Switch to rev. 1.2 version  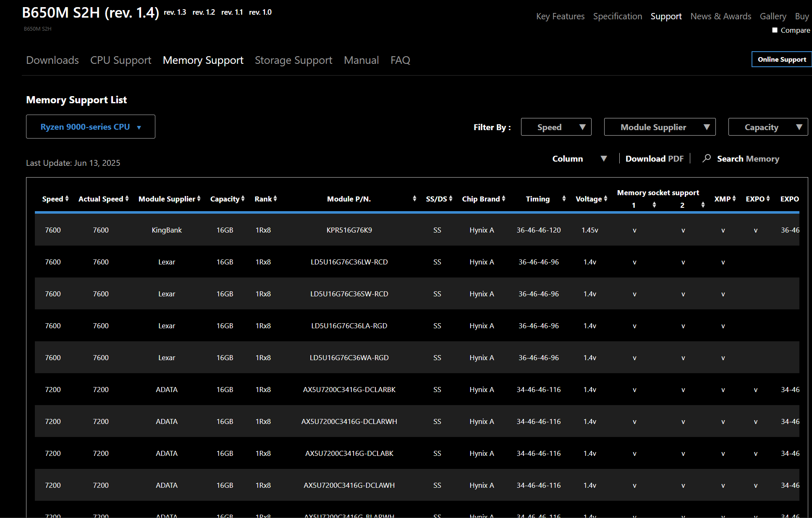(x=204, y=12)
